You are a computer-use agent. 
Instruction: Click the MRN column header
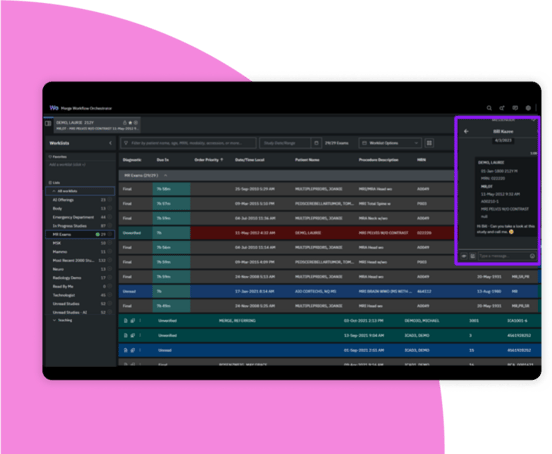421,160
